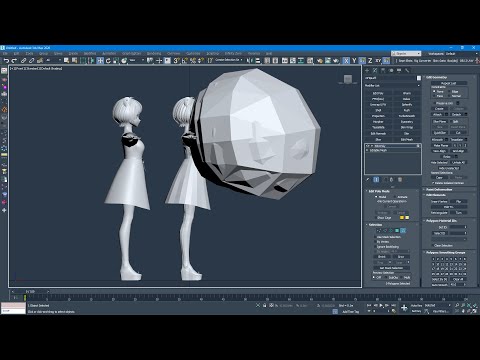Select the Animate radio button
Image resolution: width=480 pixels, height=360 pixels.
[x=395, y=197]
